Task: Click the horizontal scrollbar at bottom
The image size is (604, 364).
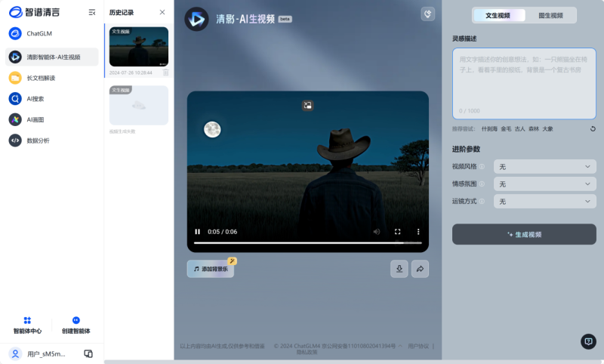Action: point(353,362)
